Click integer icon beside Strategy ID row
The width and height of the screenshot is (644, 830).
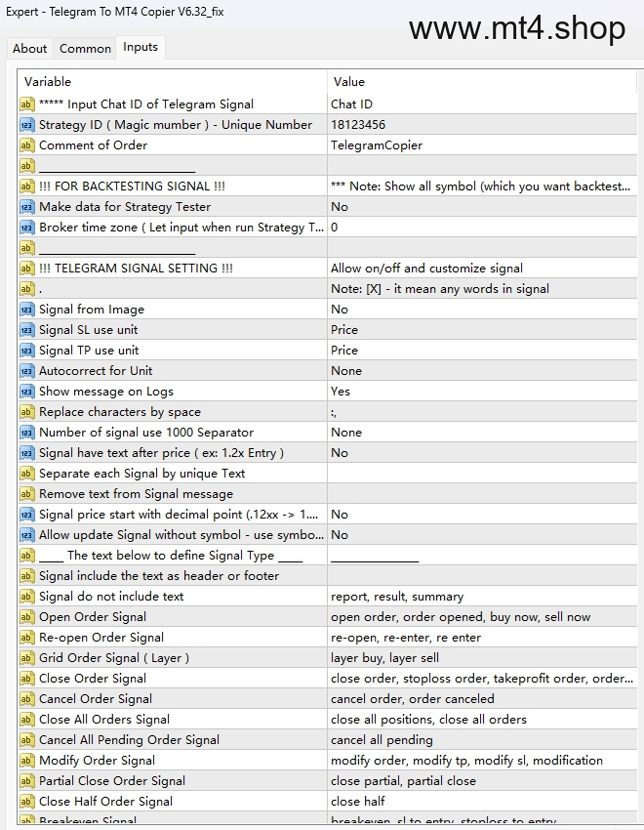coord(26,125)
